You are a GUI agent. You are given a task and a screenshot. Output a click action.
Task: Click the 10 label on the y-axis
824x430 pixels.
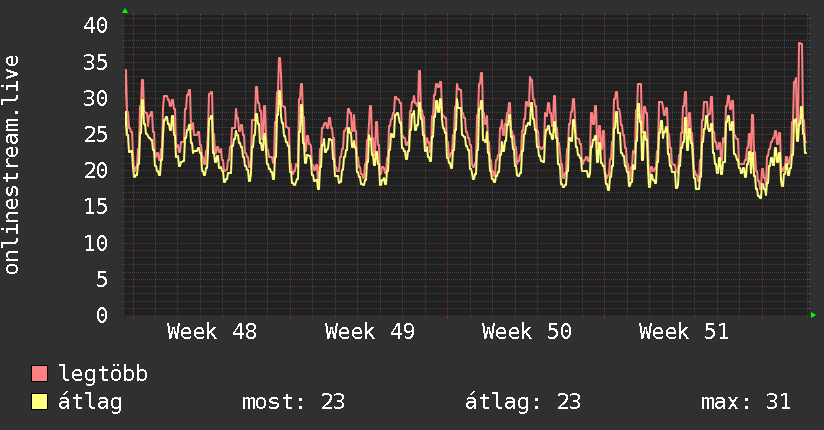click(95, 243)
